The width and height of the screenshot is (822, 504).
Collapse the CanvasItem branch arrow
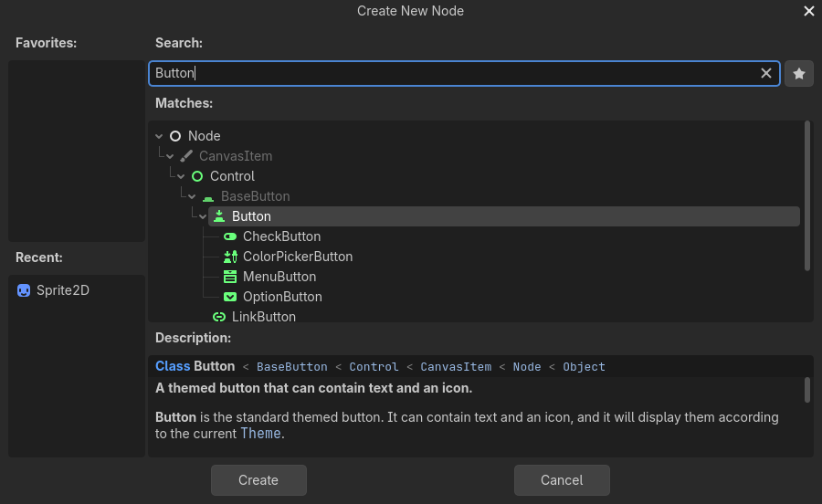point(171,156)
